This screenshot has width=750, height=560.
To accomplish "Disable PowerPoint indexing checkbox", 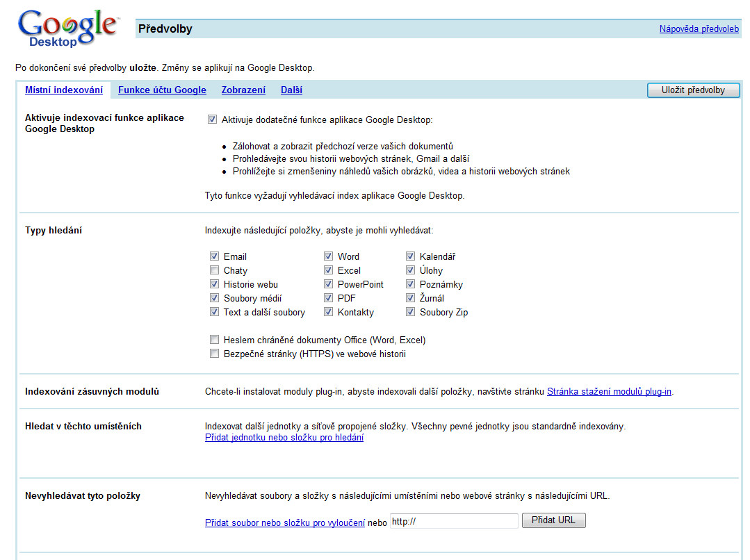I will [328, 283].
